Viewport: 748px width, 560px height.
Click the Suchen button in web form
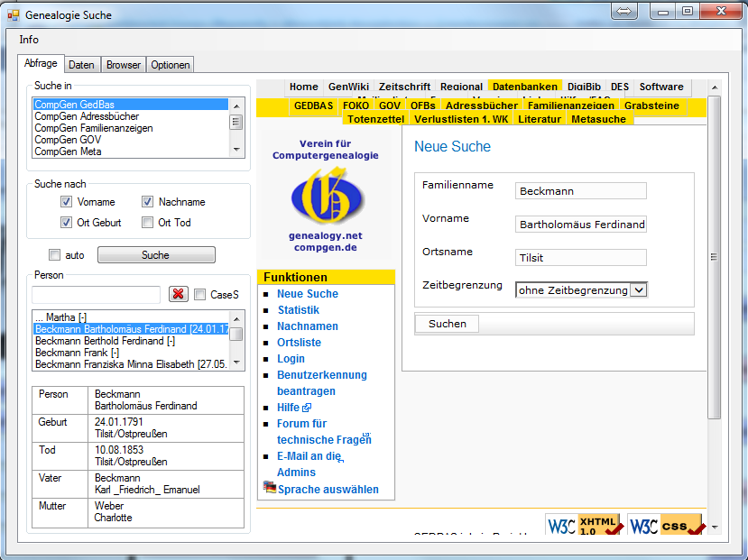point(447,324)
